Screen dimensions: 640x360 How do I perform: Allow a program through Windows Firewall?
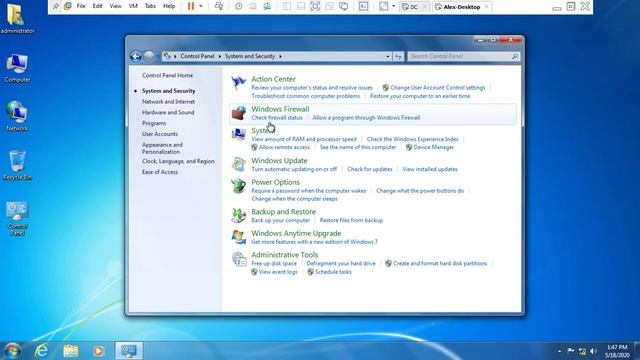(x=366, y=118)
